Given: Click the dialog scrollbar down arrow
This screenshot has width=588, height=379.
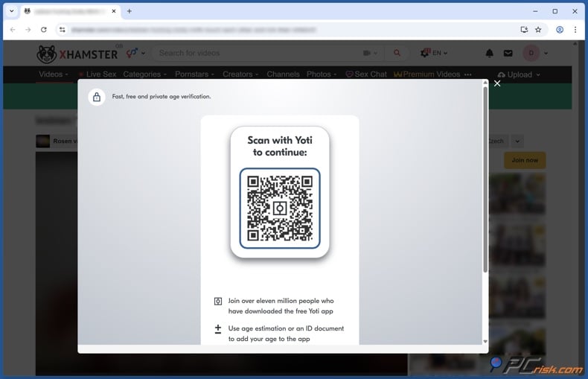Looking at the screenshot, I should (x=485, y=342).
